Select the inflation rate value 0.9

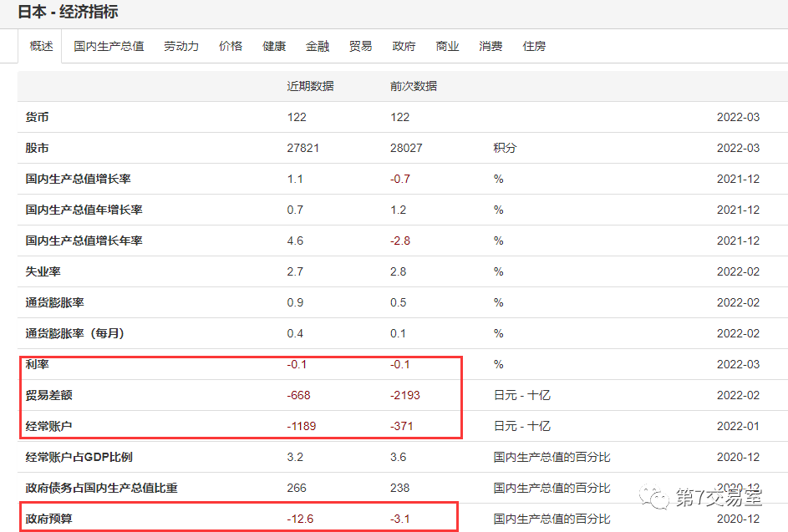coord(295,302)
